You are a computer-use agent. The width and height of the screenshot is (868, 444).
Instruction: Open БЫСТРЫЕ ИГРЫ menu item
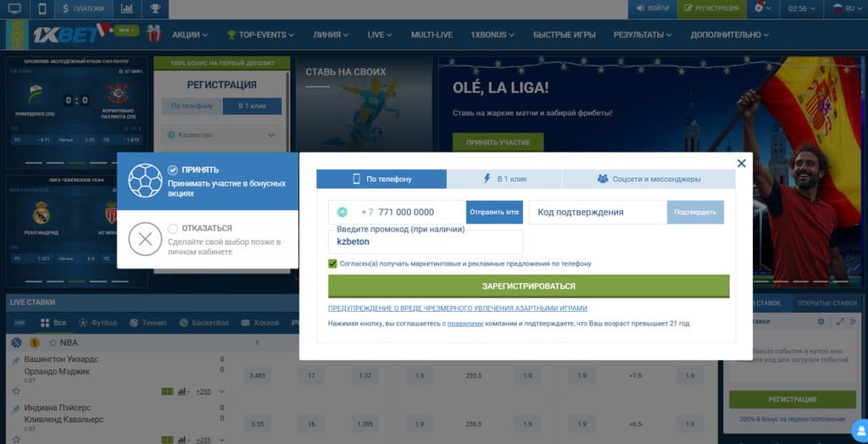pos(564,35)
